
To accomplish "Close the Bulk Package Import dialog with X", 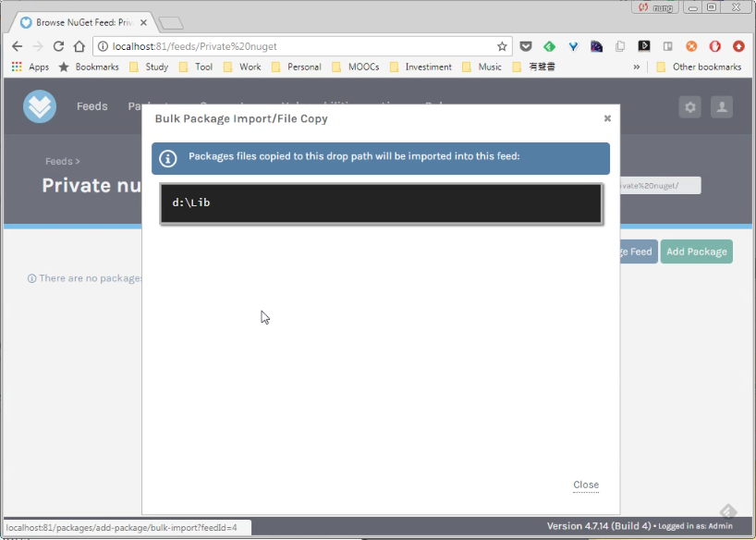I will (607, 118).
